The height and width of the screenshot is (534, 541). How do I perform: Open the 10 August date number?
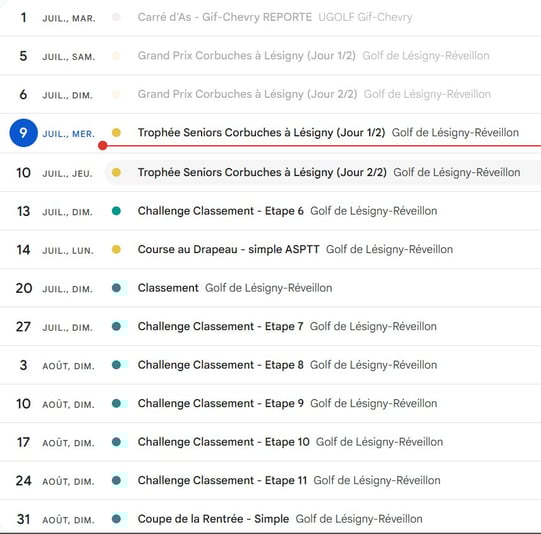tap(23, 404)
